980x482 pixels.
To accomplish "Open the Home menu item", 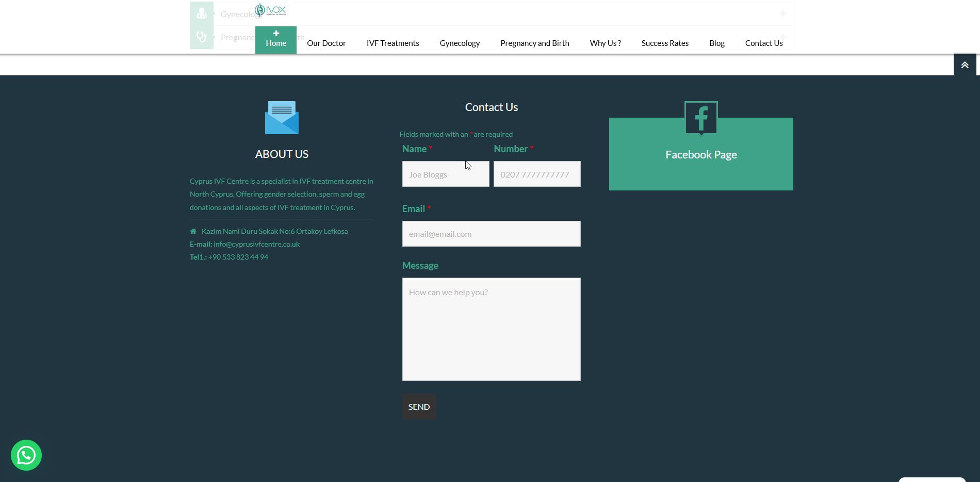I will 276,40.
